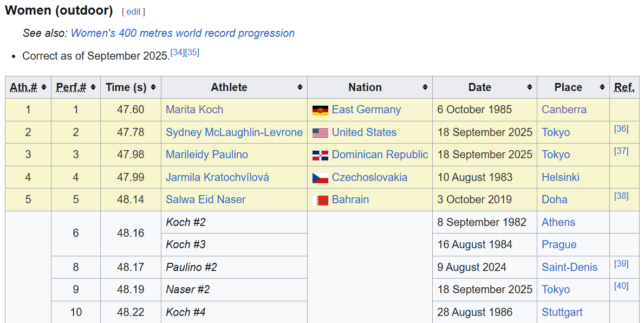Click the East Germany flag icon
This screenshot has width=644, height=323.
click(320, 110)
